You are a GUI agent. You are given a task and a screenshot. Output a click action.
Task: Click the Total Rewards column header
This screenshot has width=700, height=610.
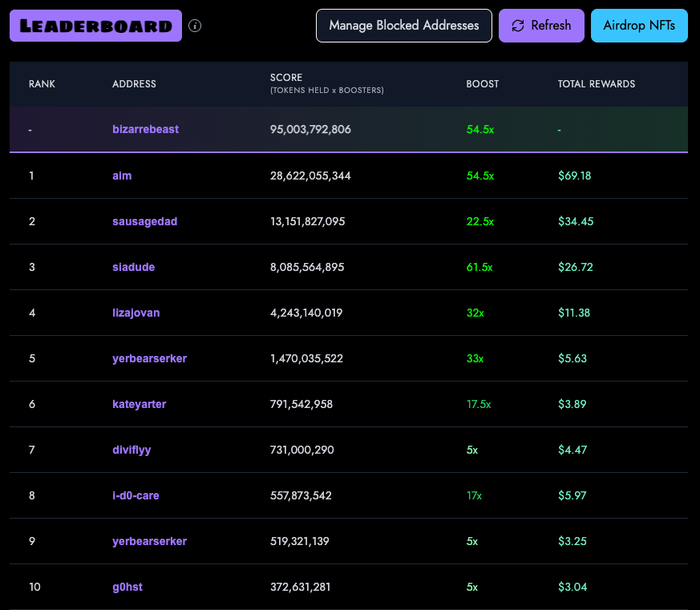[597, 84]
